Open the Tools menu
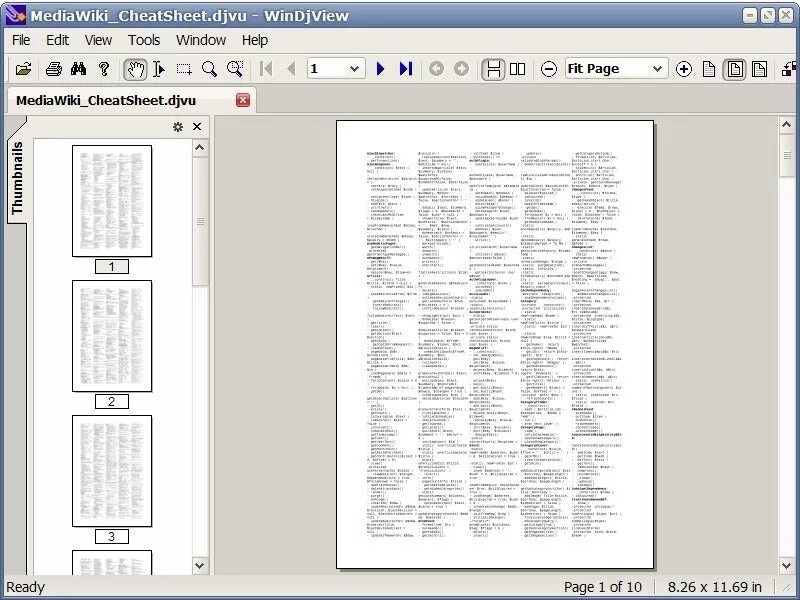The width and height of the screenshot is (800, 600). 144,40
